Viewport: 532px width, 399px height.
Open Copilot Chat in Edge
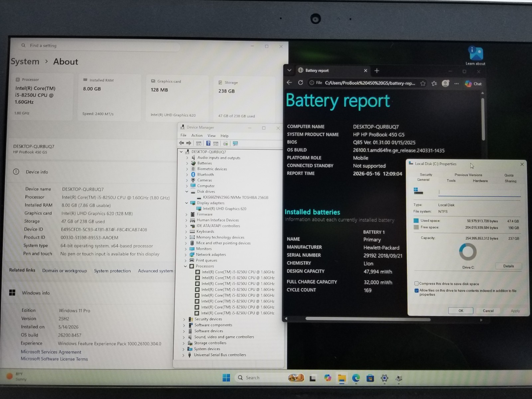click(473, 84)
